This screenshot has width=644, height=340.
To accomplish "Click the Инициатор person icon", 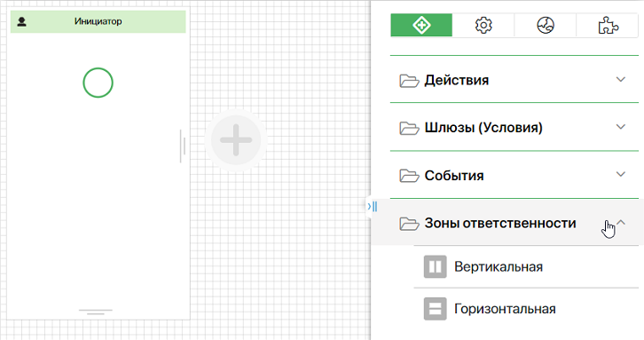I will (22, 21).
